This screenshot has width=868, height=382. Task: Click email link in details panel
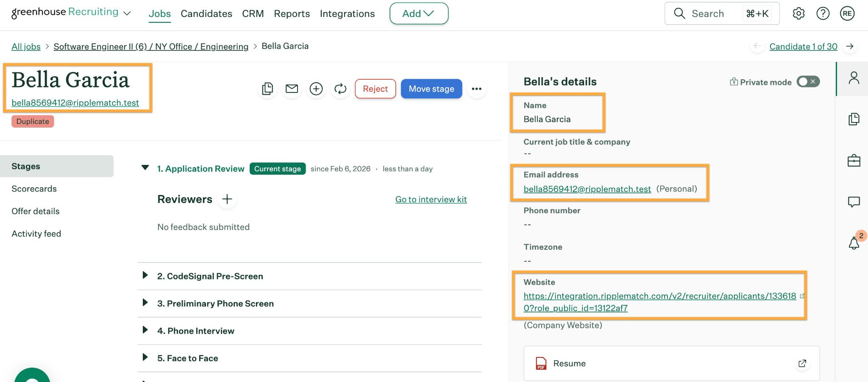587,189
